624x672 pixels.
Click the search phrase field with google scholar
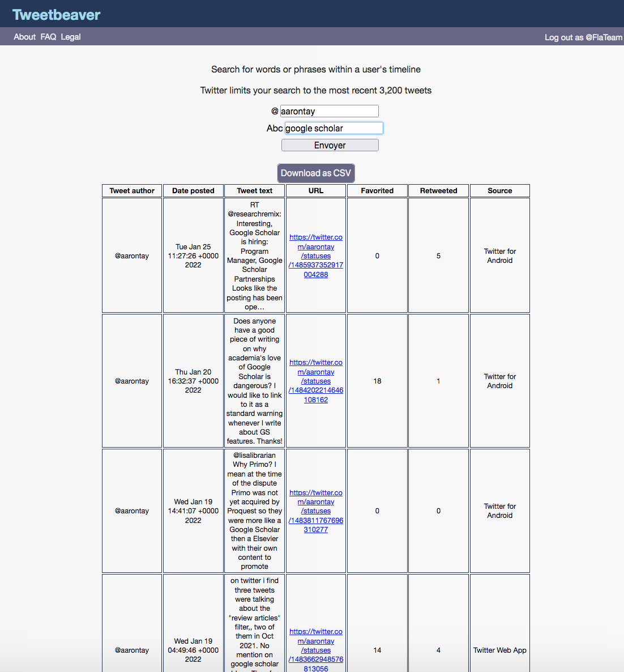tap(334, 128)
